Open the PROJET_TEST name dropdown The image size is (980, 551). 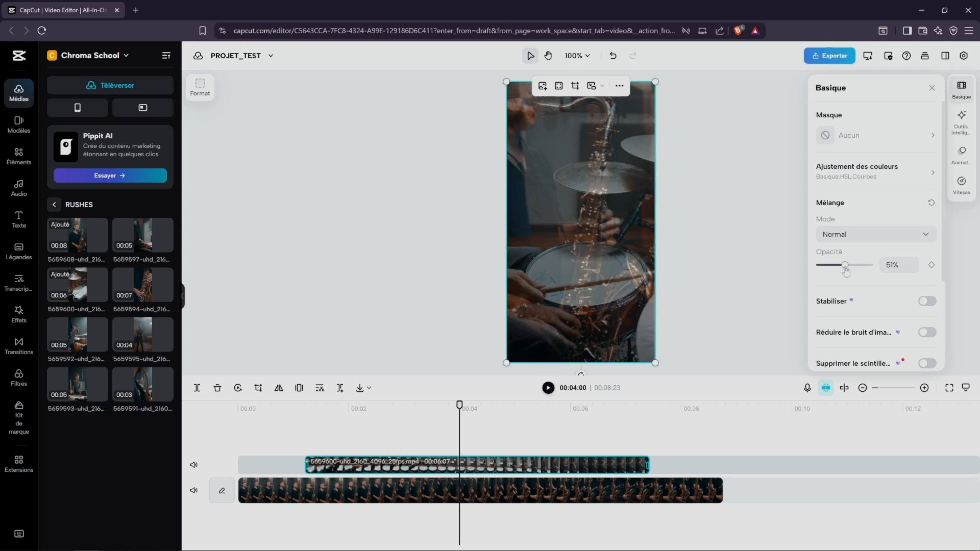pos(271,56)
